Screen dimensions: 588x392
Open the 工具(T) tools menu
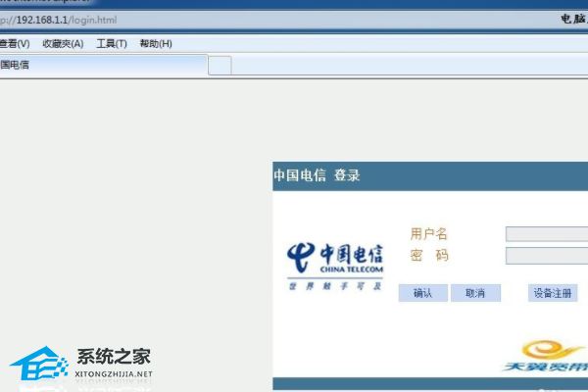[x=112, y=44]
